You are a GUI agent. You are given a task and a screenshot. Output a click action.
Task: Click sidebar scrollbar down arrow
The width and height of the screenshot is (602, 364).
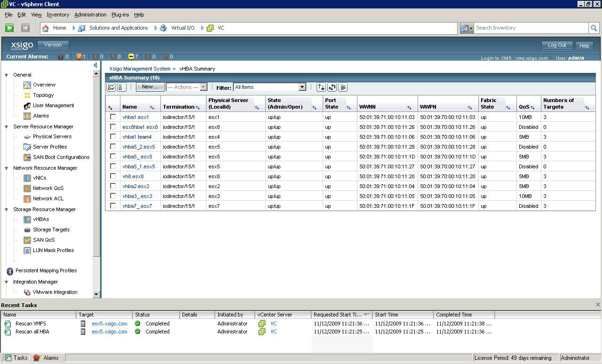click(x=96, y=294)
